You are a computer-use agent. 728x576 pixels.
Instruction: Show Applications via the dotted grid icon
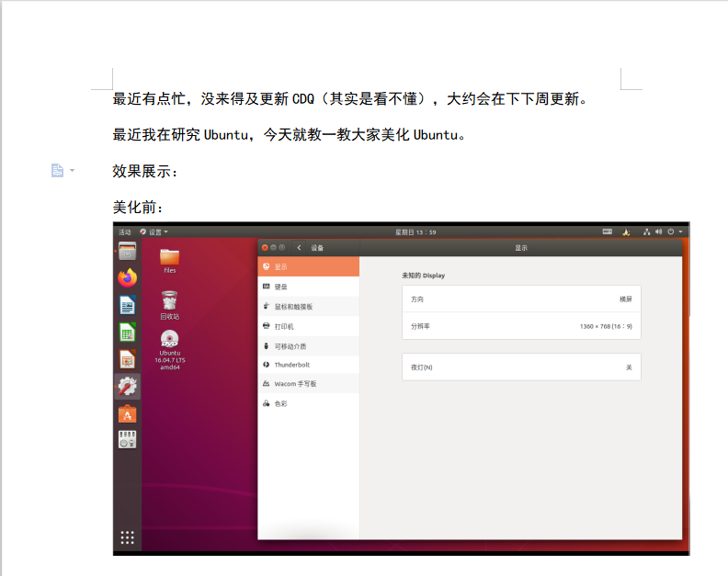pyautogui.click(x=127, y=537)
